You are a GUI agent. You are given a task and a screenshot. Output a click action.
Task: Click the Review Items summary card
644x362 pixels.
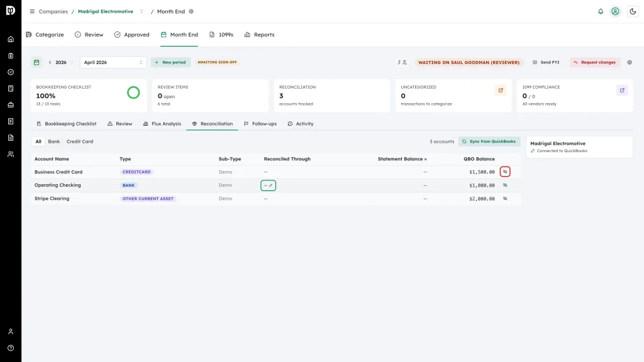(x=210, y=96)
